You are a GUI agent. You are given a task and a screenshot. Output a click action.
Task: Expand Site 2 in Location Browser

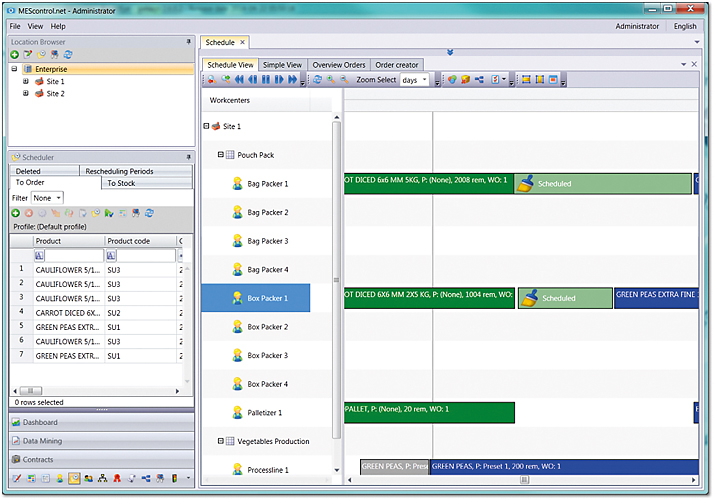26,93
